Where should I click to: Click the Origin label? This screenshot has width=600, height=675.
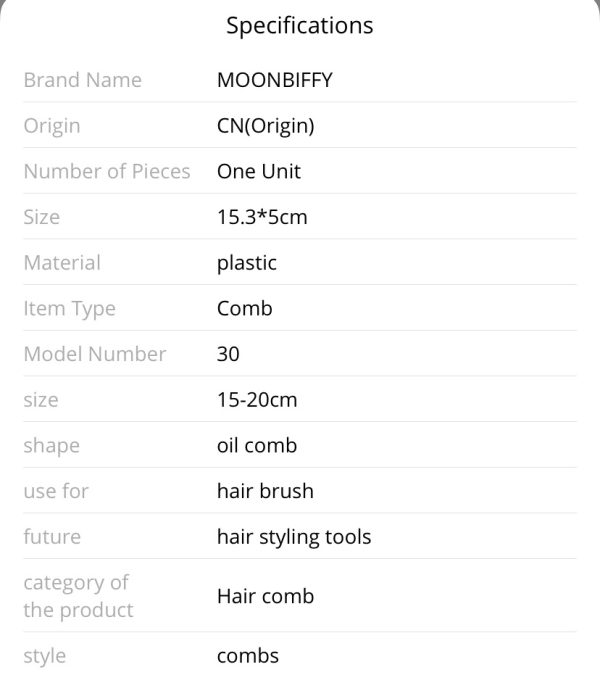point(52,126)
